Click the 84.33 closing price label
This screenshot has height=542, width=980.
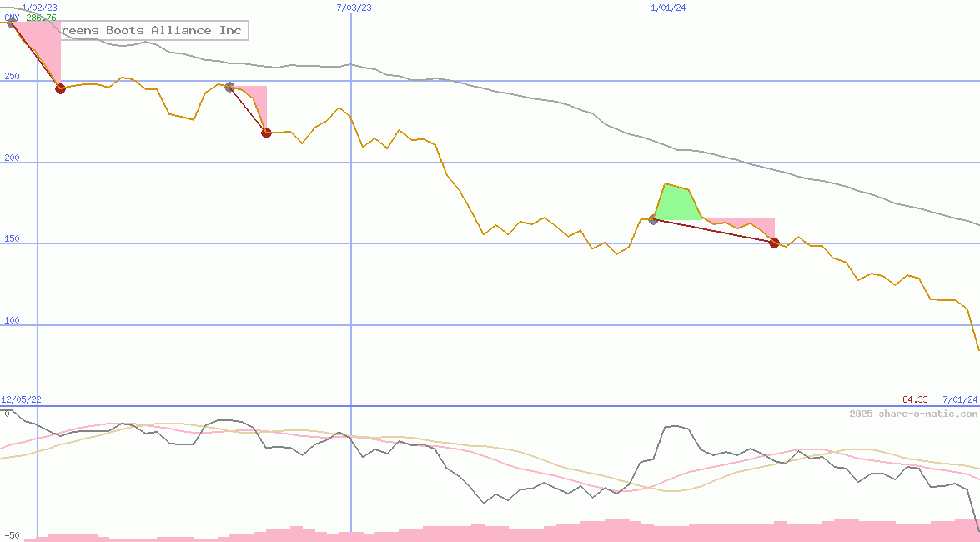click(x=913, y=399)
